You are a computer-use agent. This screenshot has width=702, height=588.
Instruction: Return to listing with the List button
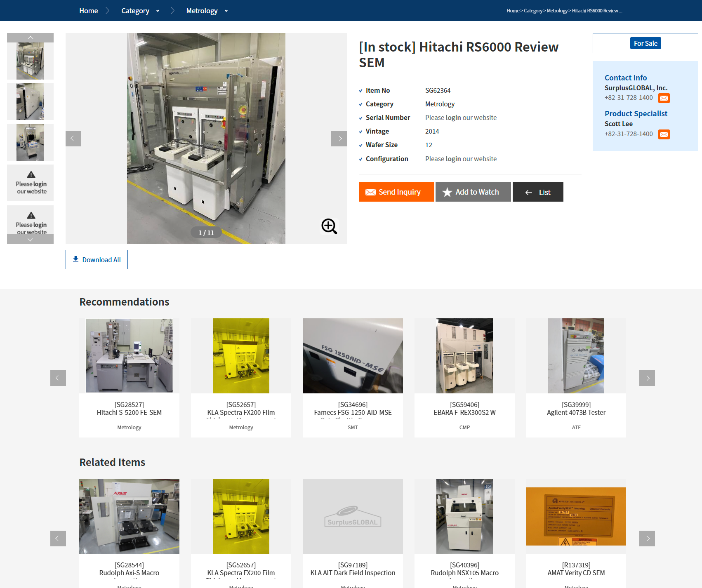(x=537, y=192)
